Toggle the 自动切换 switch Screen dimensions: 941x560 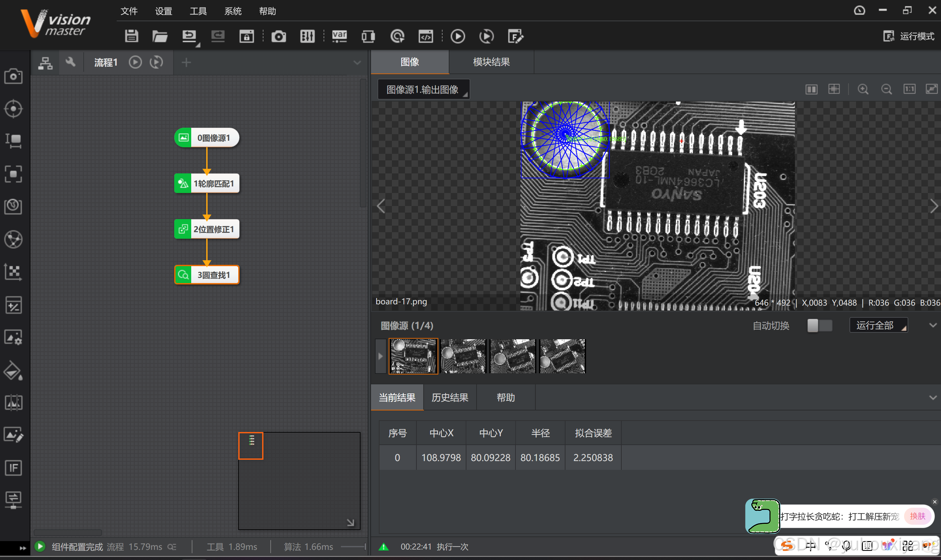(x=819, y=325)
